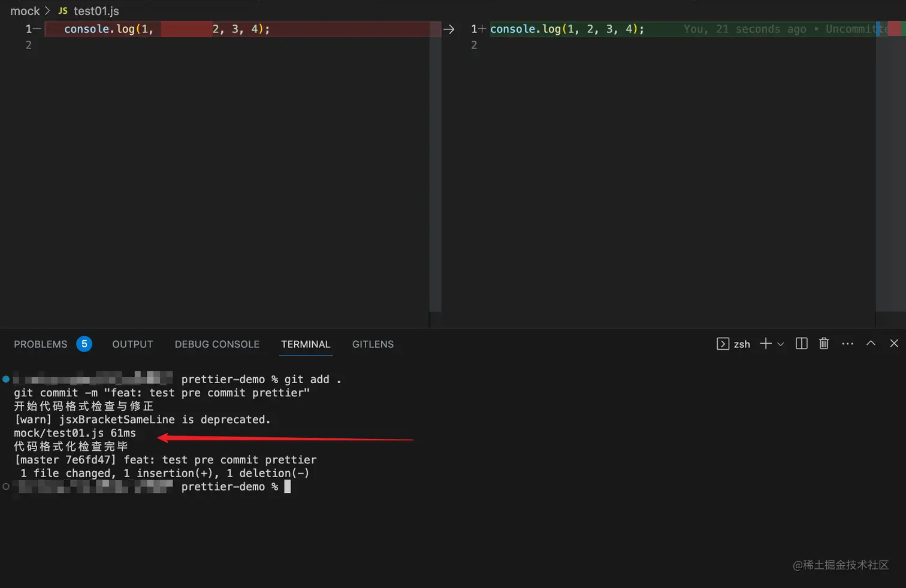Open terminal more actions via ellipsis icon
The image size is (906, 588).
pos(847,343)
